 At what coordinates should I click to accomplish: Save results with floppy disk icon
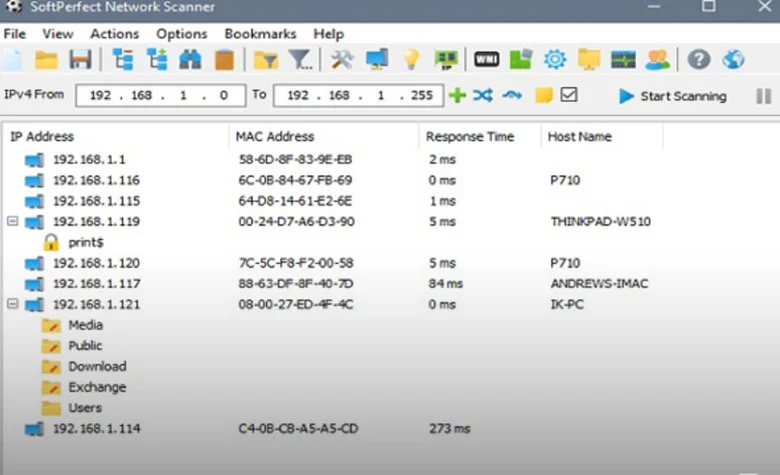click(x=80, y=60)
